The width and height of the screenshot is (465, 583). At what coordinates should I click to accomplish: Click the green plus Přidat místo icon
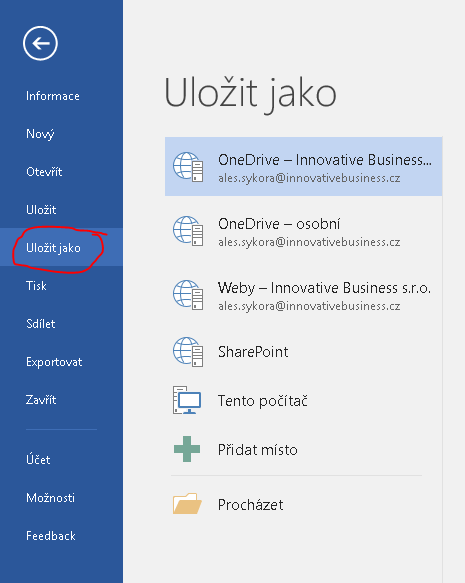(x=187, y=449)
